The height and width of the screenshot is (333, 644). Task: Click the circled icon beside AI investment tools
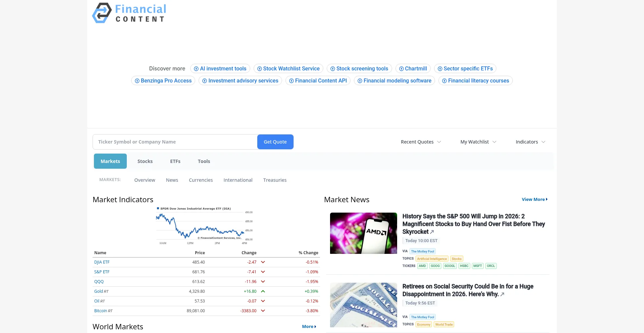(x=196, y=69)
